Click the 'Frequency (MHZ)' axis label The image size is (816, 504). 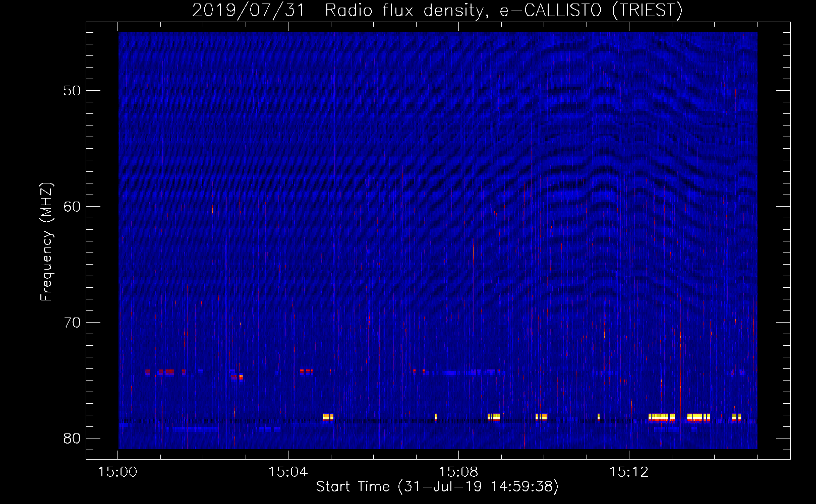(x=46, y=242)
